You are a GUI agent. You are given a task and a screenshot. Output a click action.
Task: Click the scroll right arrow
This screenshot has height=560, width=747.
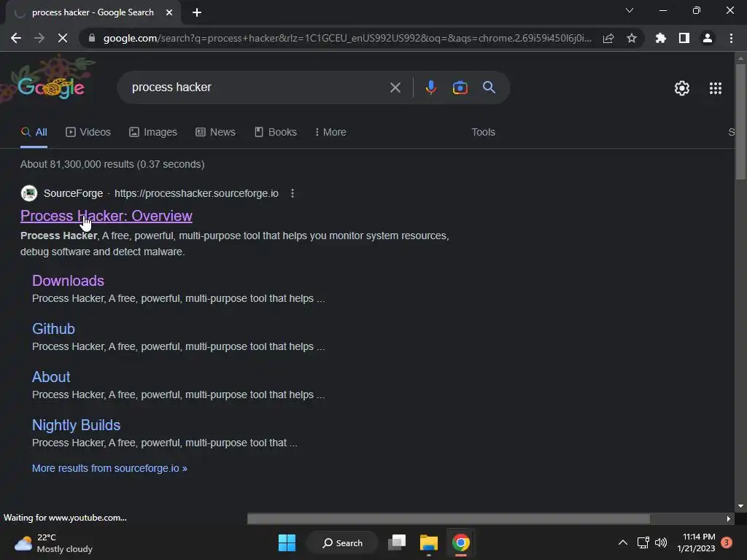tap(728, 518)
